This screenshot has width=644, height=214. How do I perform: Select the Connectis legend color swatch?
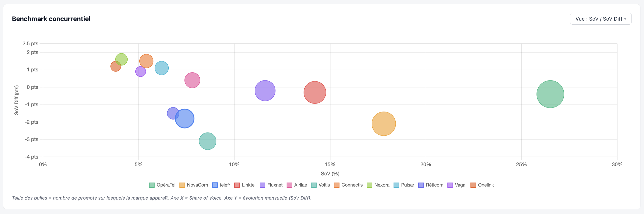[337, 185]
